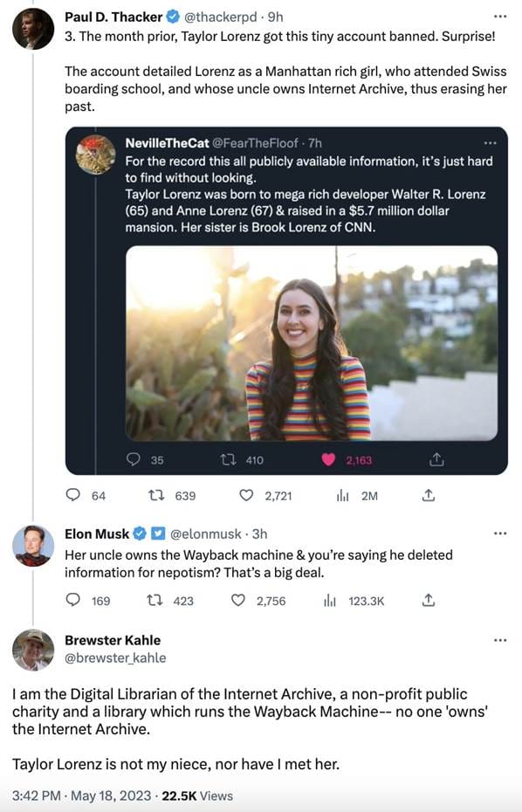Share Paul D. Thacker's tweet

pyautogui.click(x=428, y=495)
